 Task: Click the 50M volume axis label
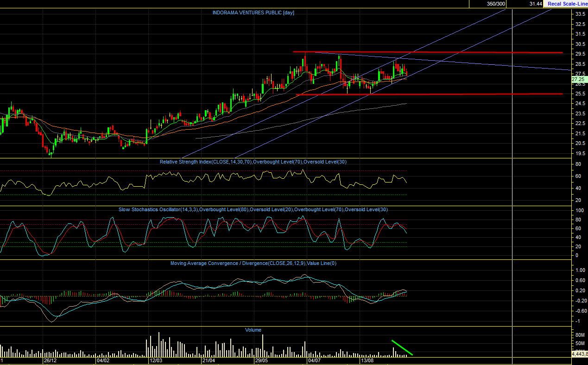tap(580, 343)
